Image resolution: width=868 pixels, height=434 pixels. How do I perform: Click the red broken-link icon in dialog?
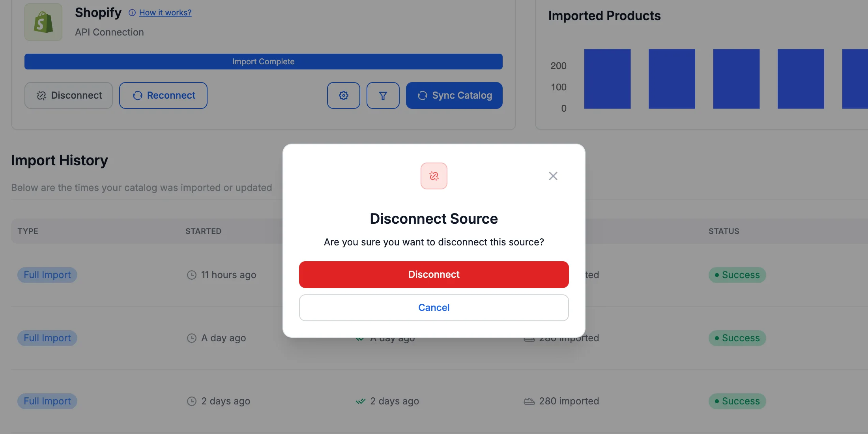point(434,176)
